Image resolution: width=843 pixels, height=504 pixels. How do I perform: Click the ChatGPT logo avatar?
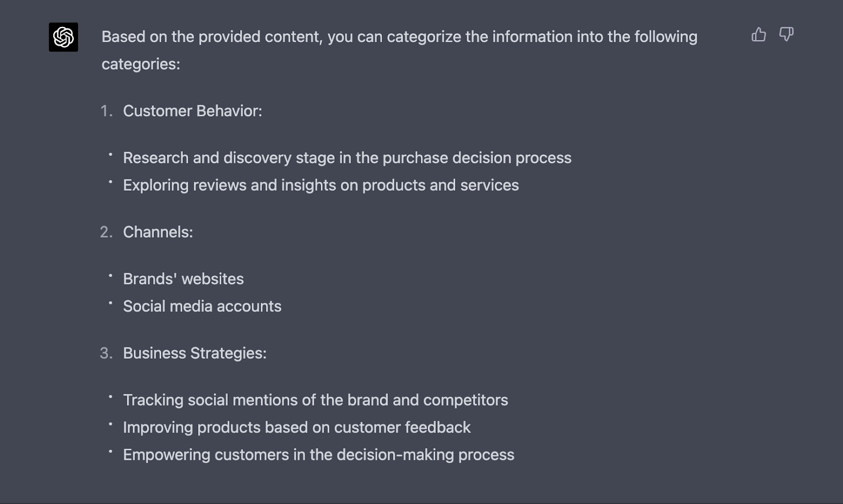(x=63, y=37)
